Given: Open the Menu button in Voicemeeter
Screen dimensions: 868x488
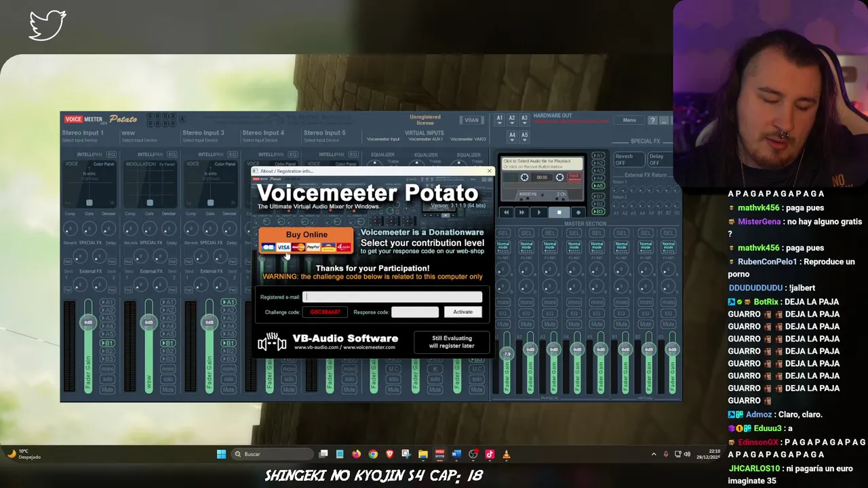Looking at the screenshot, I should coord(629,120).
